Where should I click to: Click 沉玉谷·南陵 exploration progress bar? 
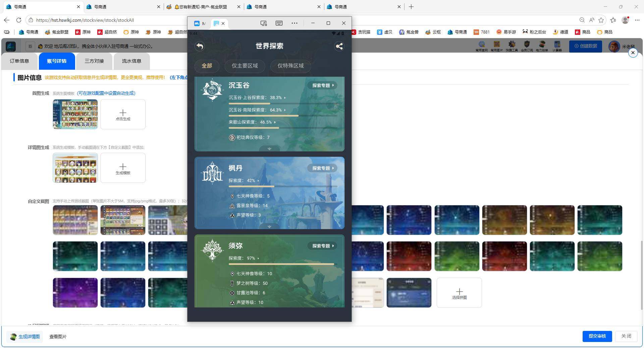coord(283,116)
